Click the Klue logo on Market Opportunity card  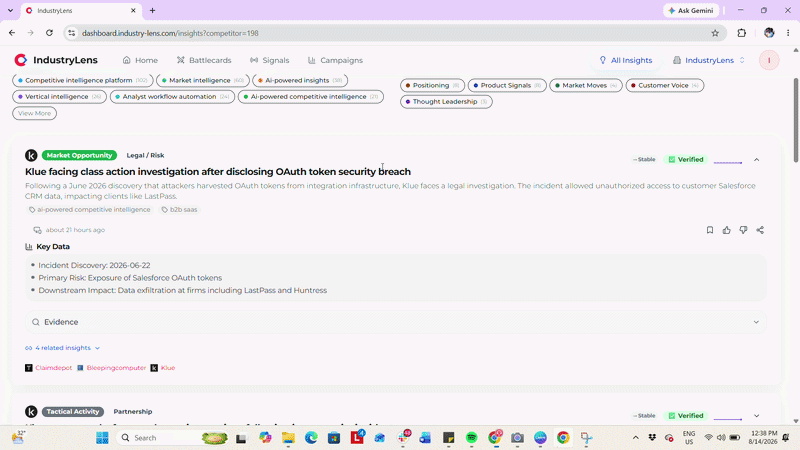tap(31, 155)
